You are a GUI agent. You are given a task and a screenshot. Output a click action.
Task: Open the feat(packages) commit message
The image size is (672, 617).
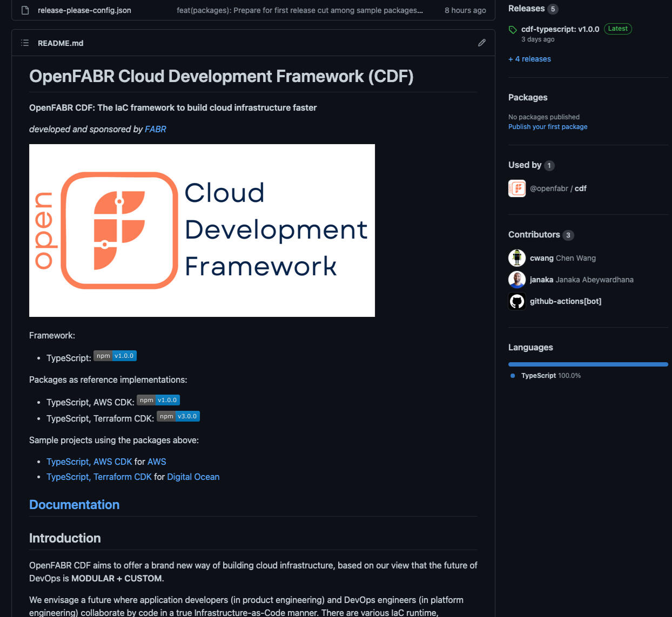coord(300,10)
